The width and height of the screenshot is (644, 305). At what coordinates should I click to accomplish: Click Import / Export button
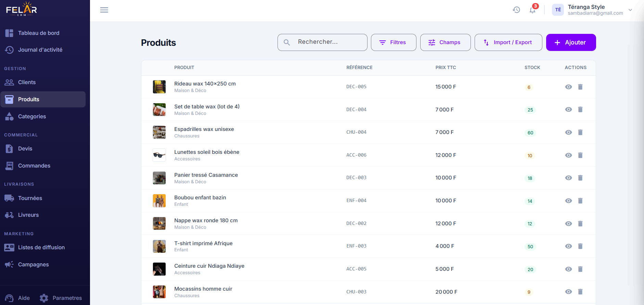(508, 42)
